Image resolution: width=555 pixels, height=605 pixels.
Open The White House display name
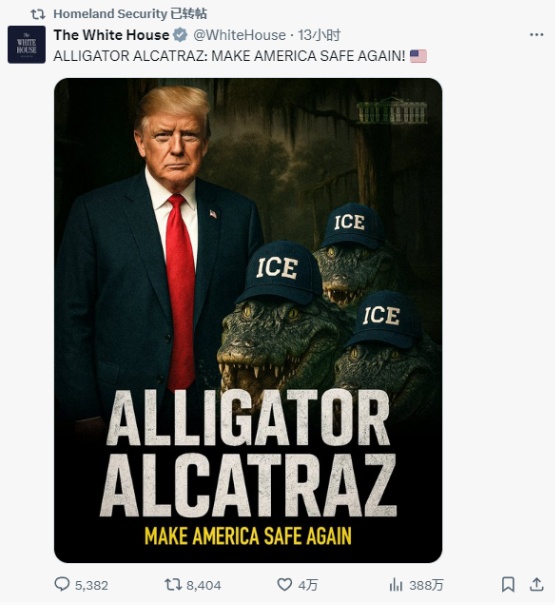click(112, 35)
